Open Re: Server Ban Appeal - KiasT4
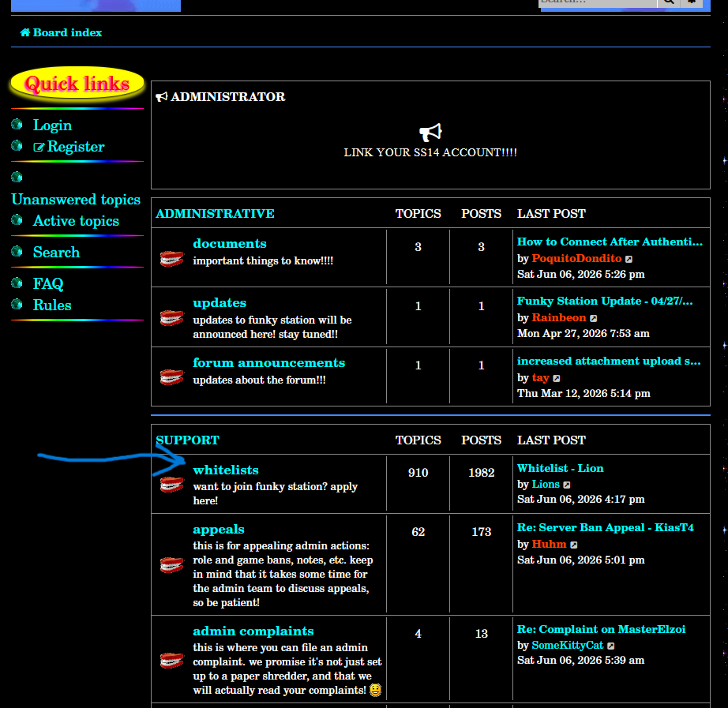 pyautogui.click(x=606, y=527)
